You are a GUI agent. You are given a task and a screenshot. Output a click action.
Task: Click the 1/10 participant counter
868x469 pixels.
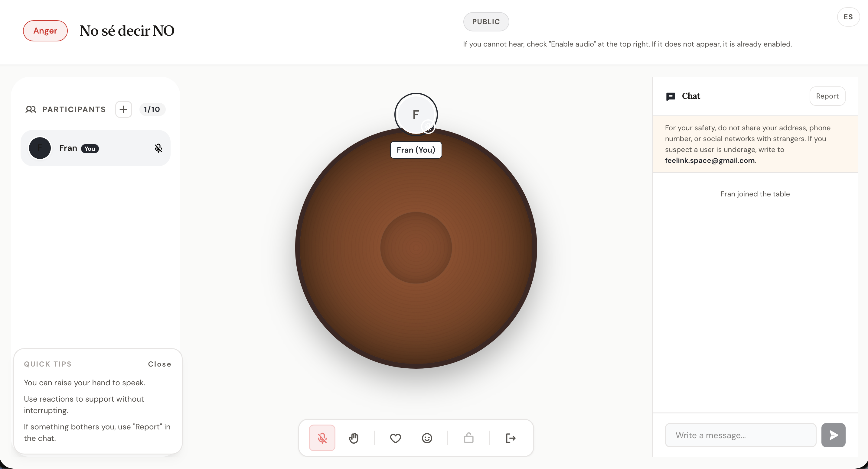point(152,109)
